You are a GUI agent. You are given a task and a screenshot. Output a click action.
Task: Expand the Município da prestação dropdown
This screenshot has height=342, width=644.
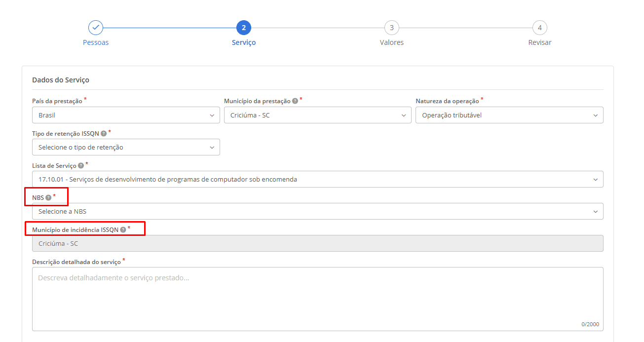point(317,115)
